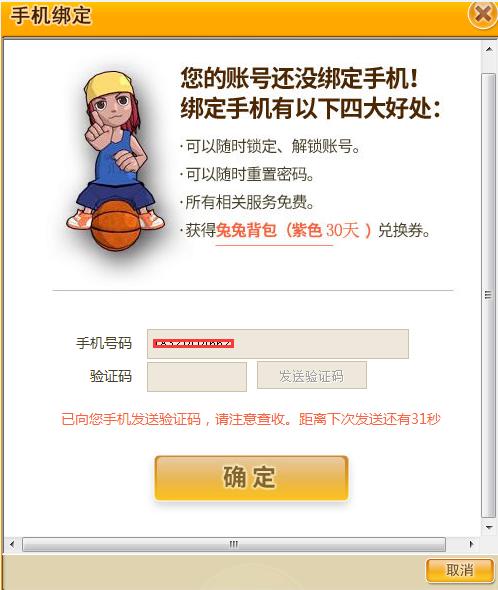498x590 pixels.
Task: Focus the 手机号码 phone number input field
Action: pos(278,344)
